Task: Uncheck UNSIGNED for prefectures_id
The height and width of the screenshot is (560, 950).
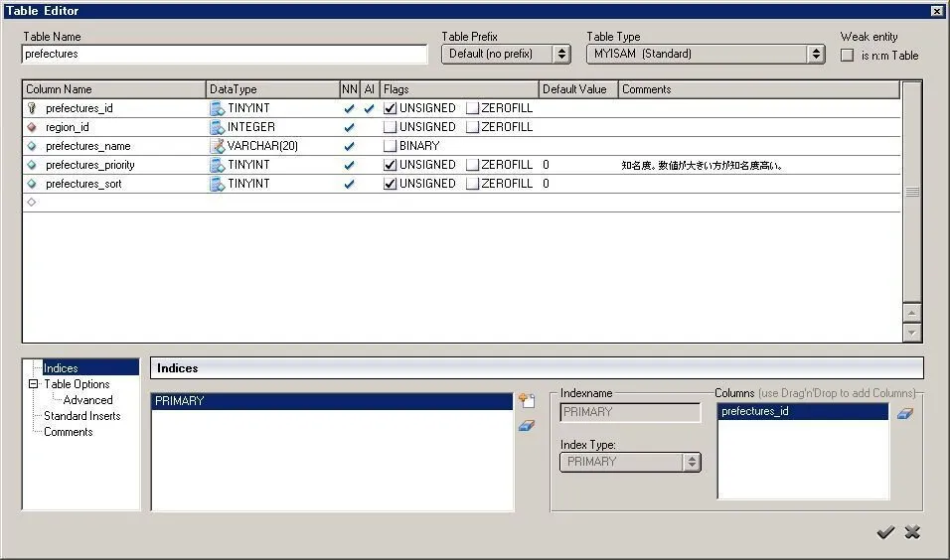Action: (391, 108)
